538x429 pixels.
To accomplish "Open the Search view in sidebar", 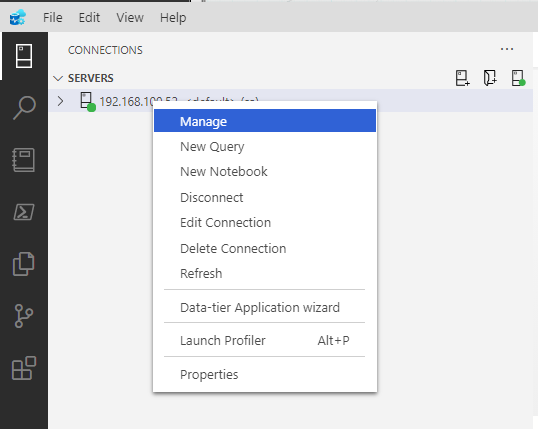I will coord(24,107).
